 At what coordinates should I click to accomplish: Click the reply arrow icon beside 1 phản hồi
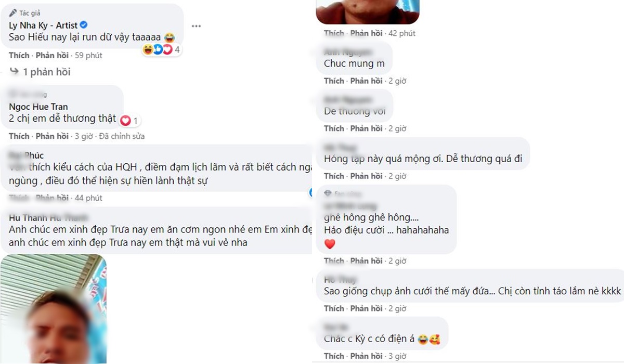(x=14, y=72)
